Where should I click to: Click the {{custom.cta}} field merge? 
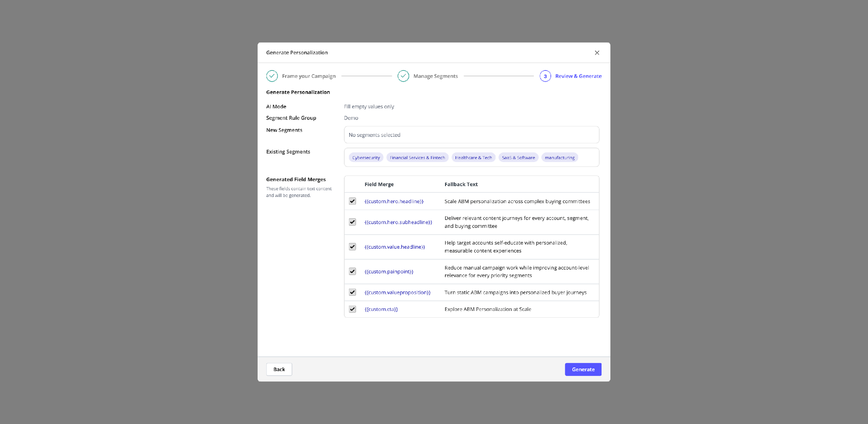point(381,309)
